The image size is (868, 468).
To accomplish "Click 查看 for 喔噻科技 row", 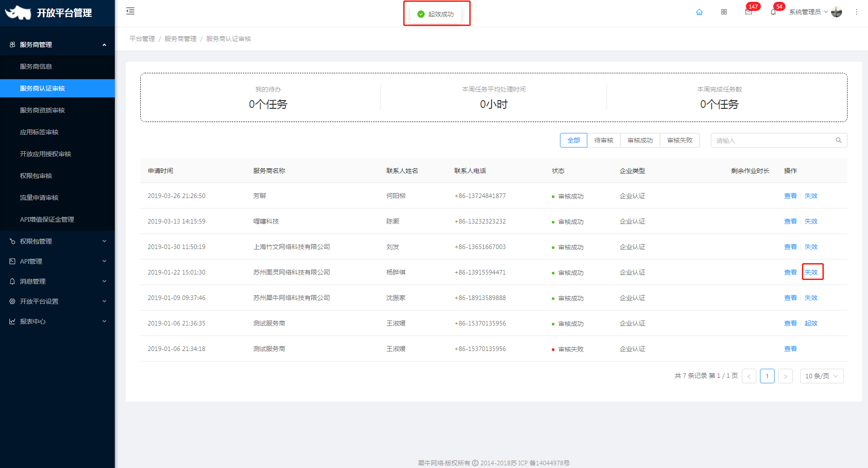I will coord(791,221).
